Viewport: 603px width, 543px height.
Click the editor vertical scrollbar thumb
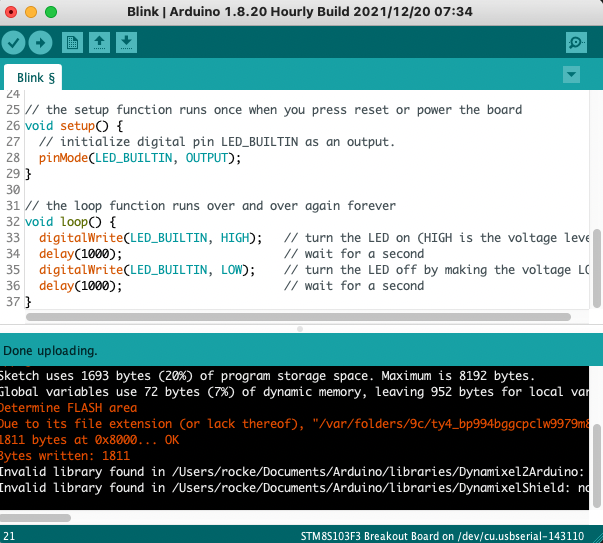click(596, 268)
